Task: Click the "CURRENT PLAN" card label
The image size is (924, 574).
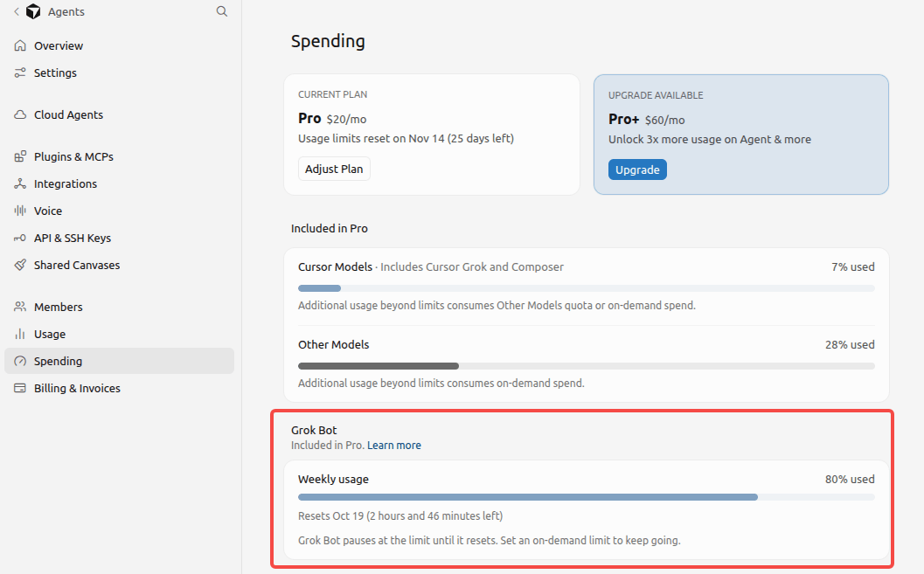Action: coord(332,94)
